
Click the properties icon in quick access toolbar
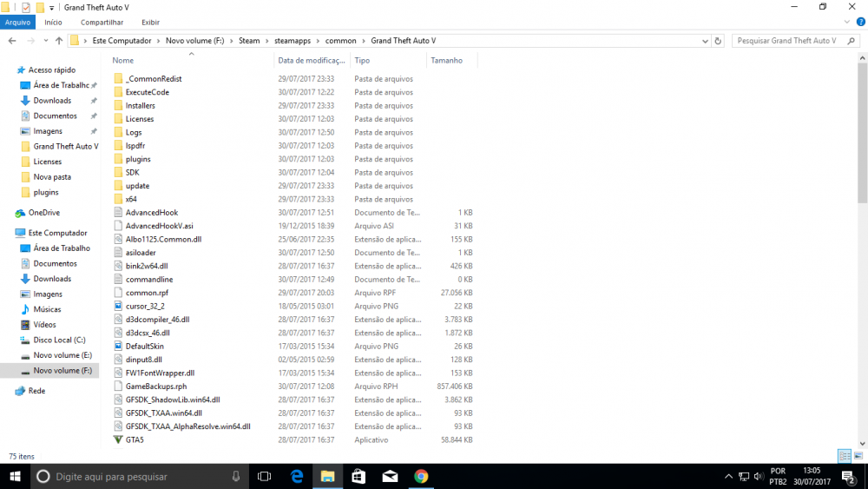[25, 7]
